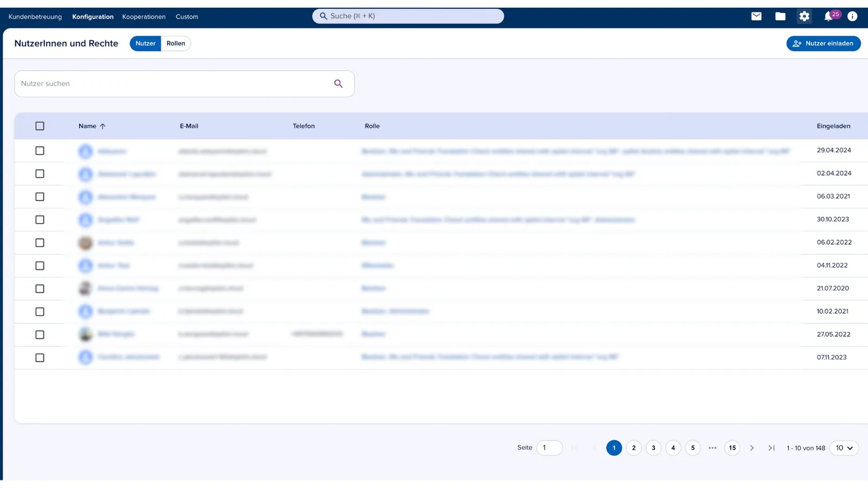Viewport: 868px width, 488px height.
Task: Click the date 07.11.2023
Action: (x=832, y=357)
